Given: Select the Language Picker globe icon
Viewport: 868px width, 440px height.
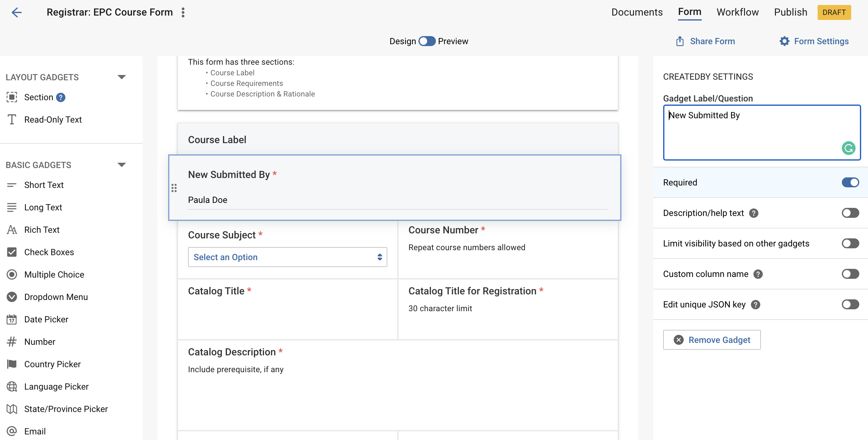Looking at the screenshot, I should click(x=12, y=386).
